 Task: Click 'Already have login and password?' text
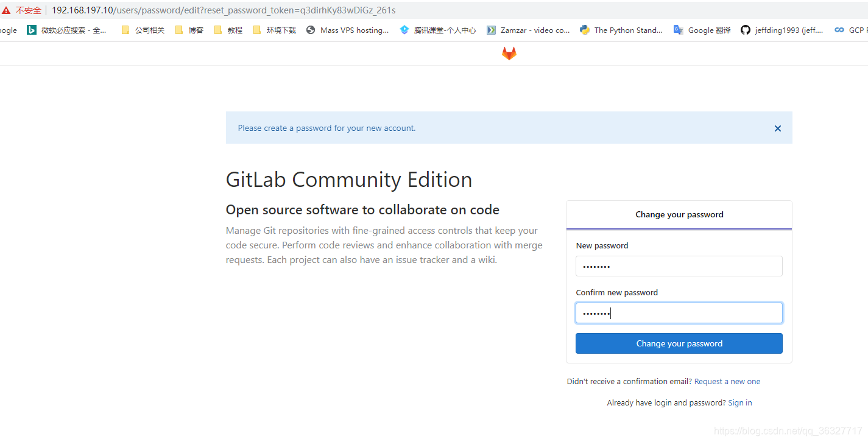(666, 403)
